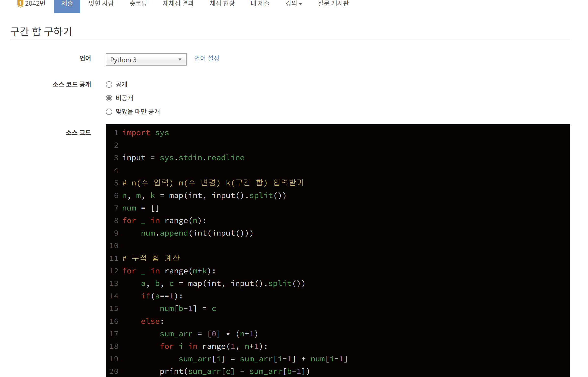The image size is (588, 377).
Task: Select the 공개 radio option
Action: (x=109, y=84)
